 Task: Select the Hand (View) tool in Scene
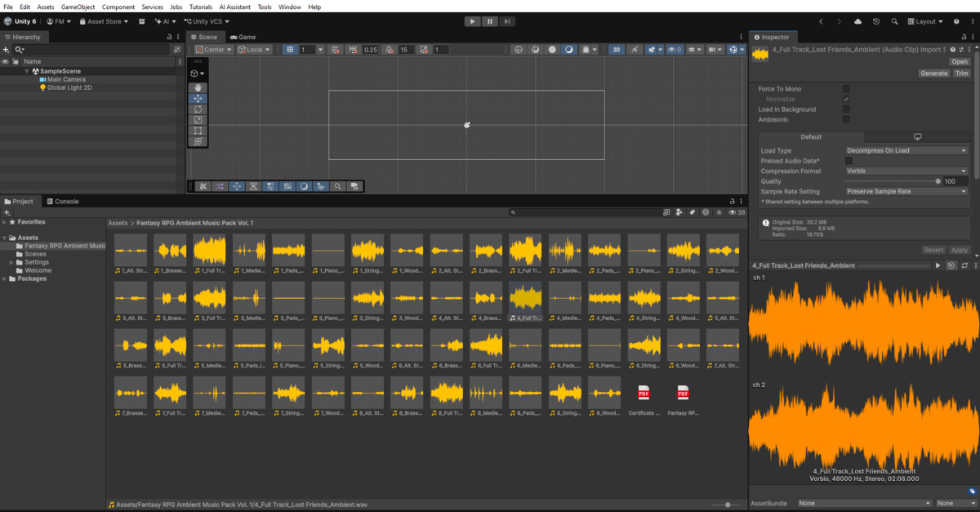pyautogui.click(x=198, y=87)
